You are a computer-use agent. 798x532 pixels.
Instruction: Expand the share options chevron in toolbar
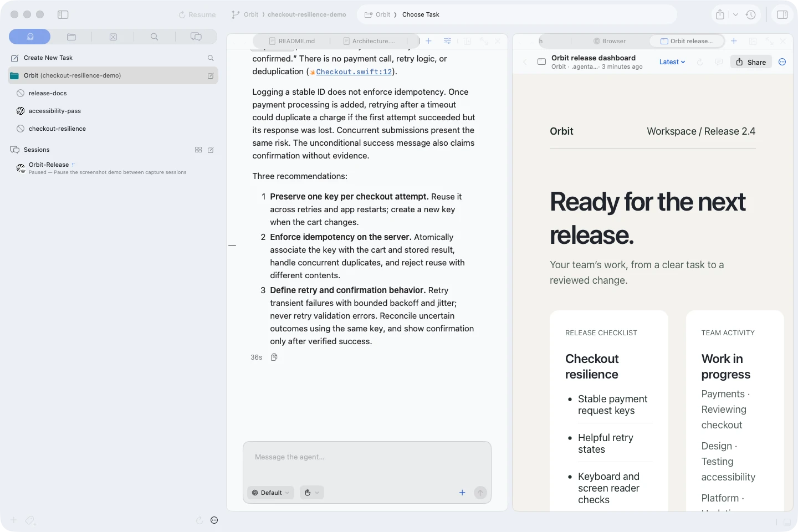pyautogui.click(x=735, y=15)
